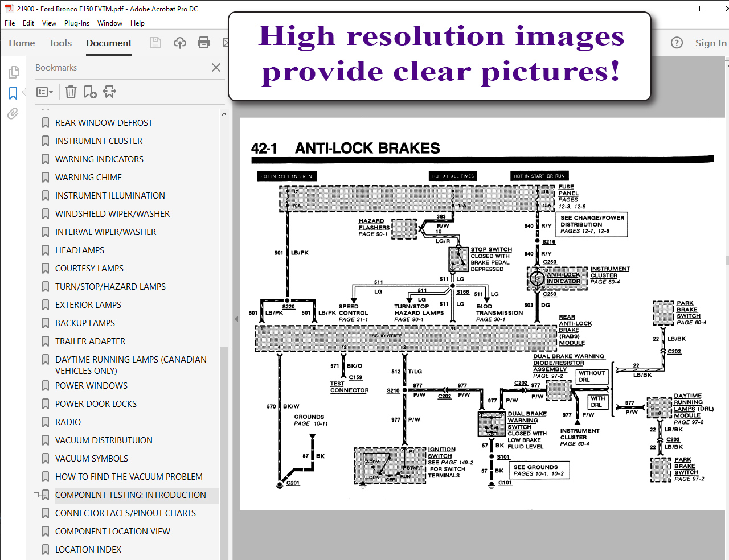Go to POWER WINDOWS bookmark
The image size is (729, 560).
tap(91, 386)
